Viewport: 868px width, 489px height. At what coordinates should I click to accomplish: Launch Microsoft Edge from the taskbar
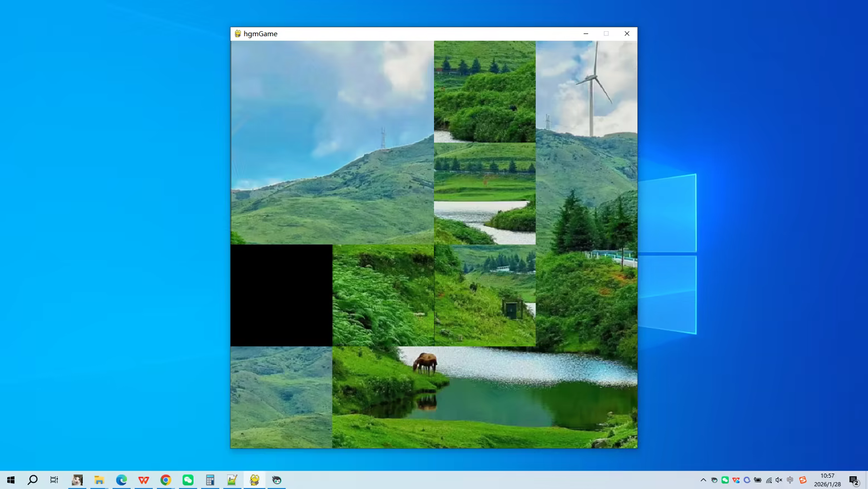coord(121,480)
